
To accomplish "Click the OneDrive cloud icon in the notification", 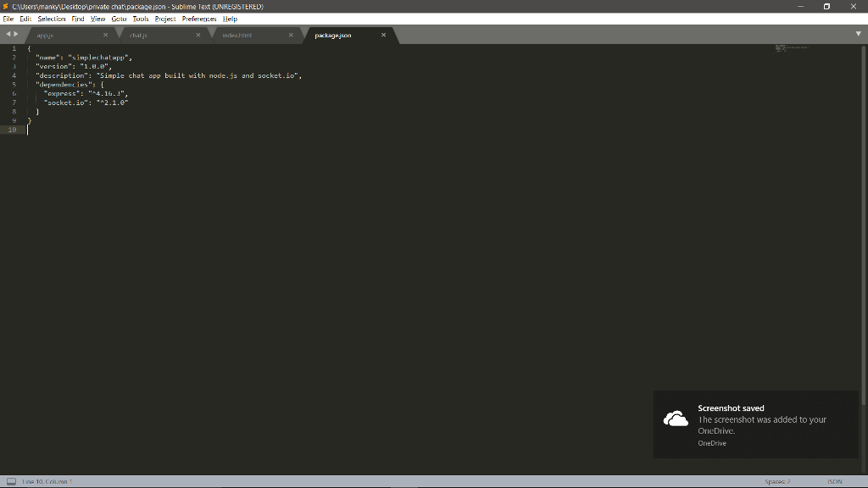I will point(675,418).
